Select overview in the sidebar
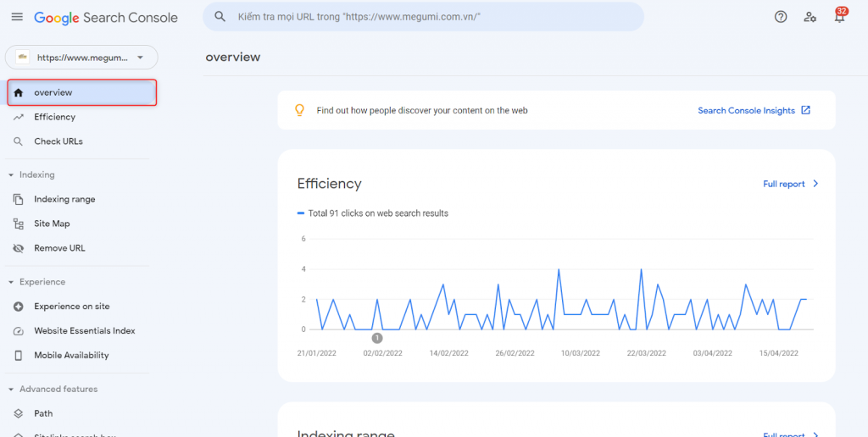Image resolution: width=868 pixels, height=437 pixels. (82, 93)
